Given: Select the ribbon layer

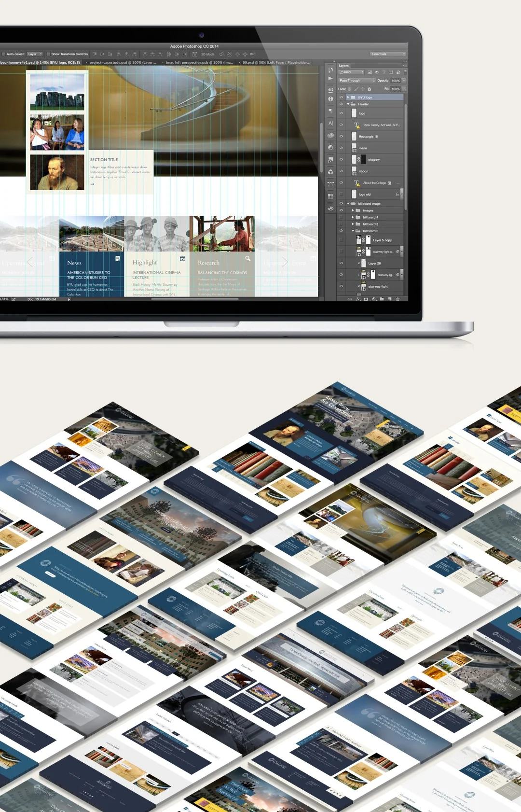Looking at the screenshot, I should click(371, 171).
